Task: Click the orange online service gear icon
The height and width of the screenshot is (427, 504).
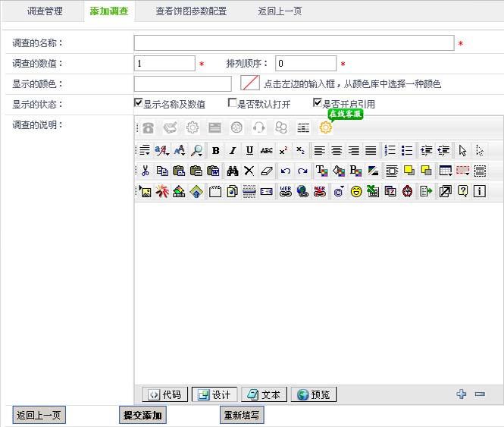Action: [x=326, y=127]
